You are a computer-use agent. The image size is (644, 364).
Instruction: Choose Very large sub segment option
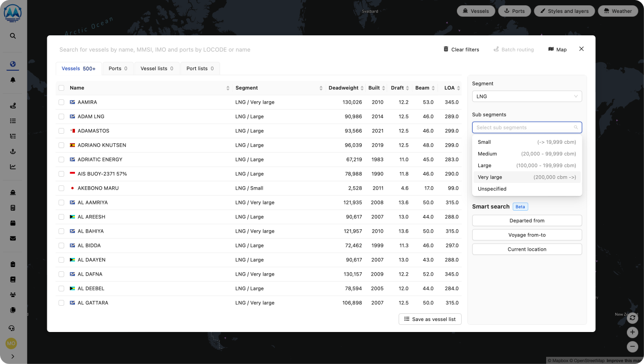[x=527, y=177]
